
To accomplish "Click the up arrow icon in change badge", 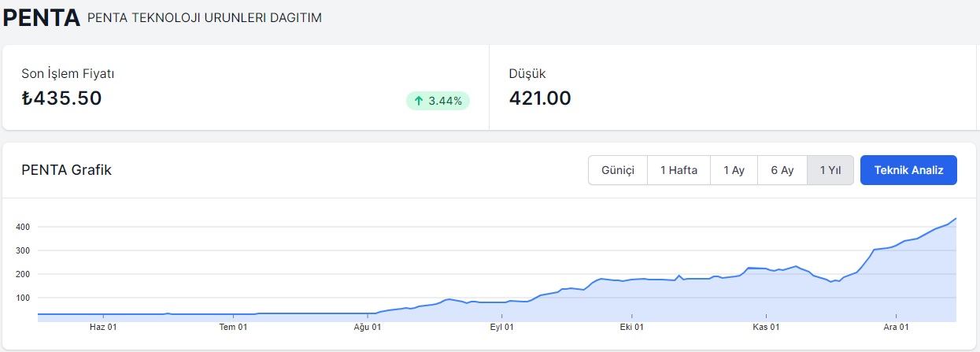I will (x=419, y=101).
